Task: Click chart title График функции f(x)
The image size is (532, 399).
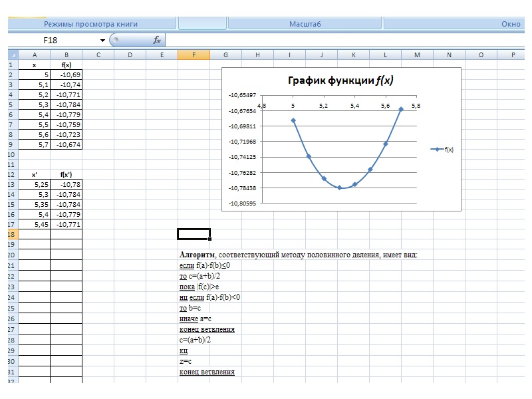Action: point(340,81)
